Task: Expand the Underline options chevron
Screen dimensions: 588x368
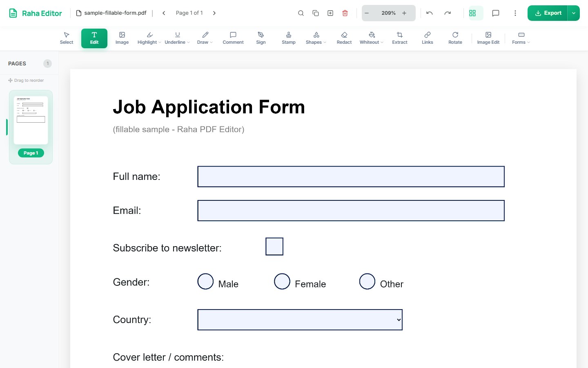Action: pyautogui.click(x=188, y=43)
